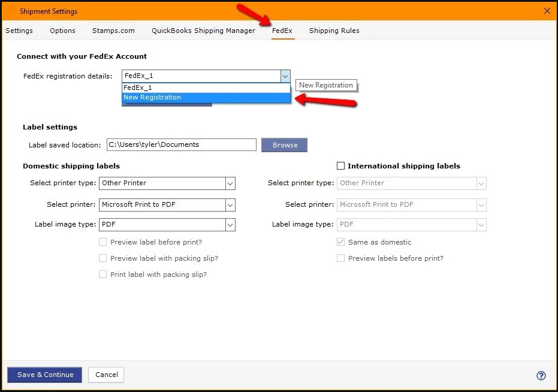Go to QuickBooks Shipping Manager tab
This screenshot has width=558, height=392.
pyautogui.click(x=203, y=31)
